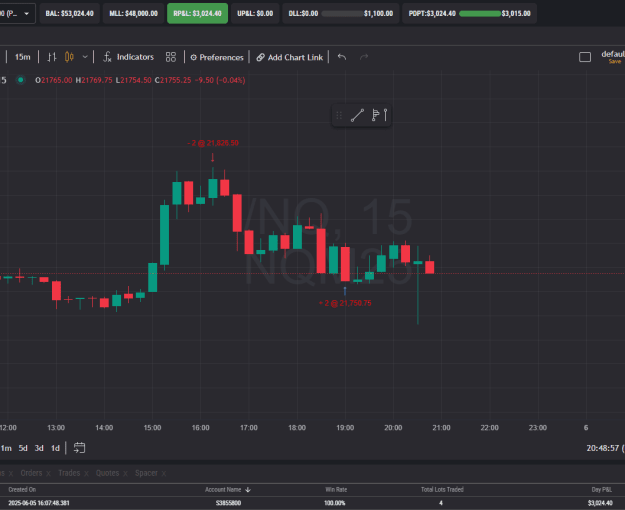Redo the chart action
This screenshot has height=510, width=625.
(364, 57)
